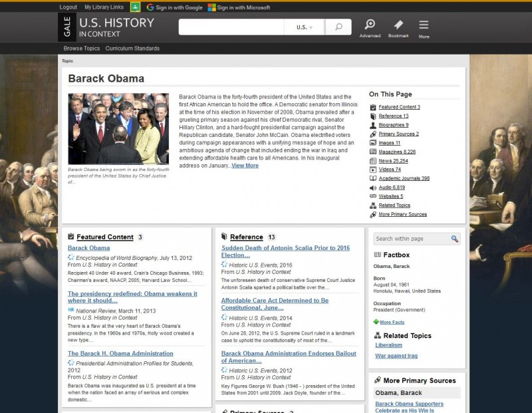532x413 pixels.
Task: Jump to Websites 5 link
Action: pyautogui.click(x=391, y=196)
